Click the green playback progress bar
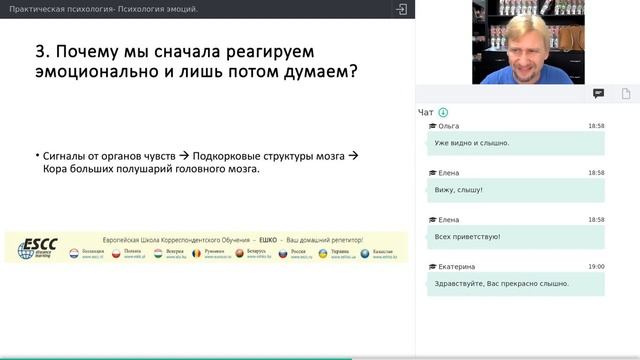This screenshot has width=640, height=360. tap(176, 358)
